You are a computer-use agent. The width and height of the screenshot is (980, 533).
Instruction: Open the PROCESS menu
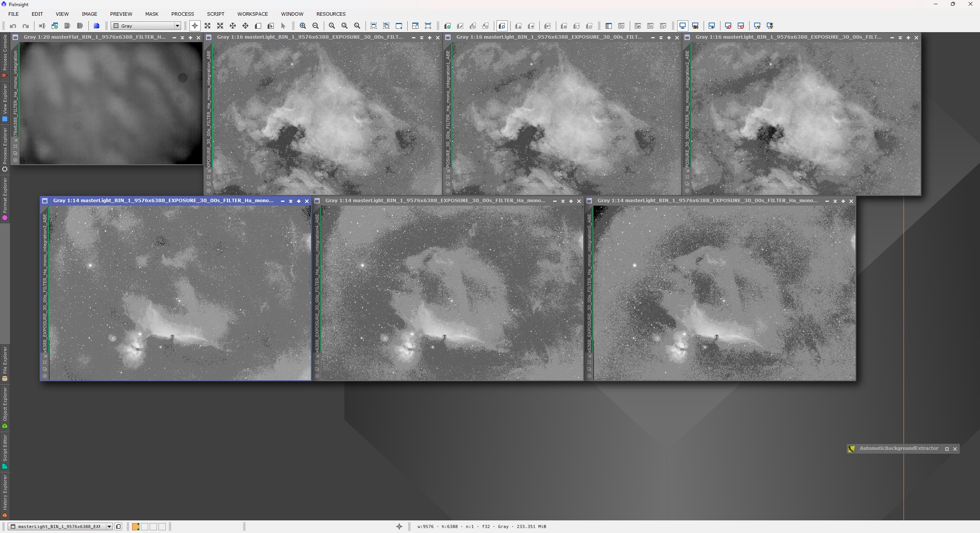pos(183,14)
